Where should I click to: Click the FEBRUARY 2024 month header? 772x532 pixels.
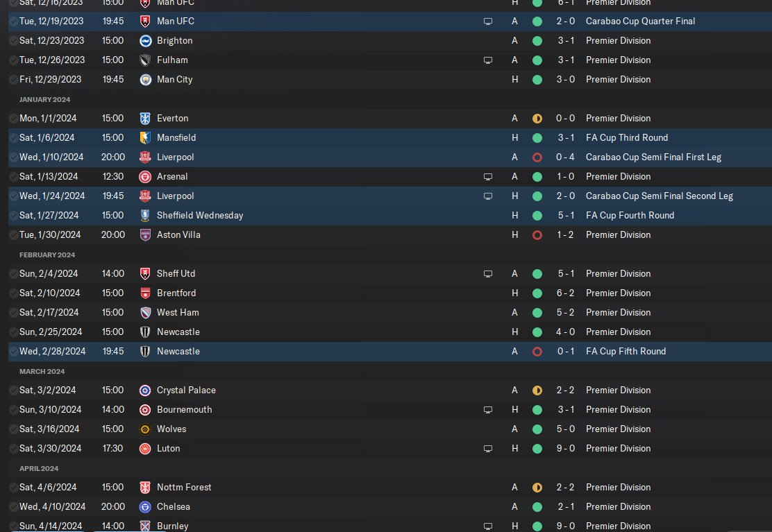[47, 255]
